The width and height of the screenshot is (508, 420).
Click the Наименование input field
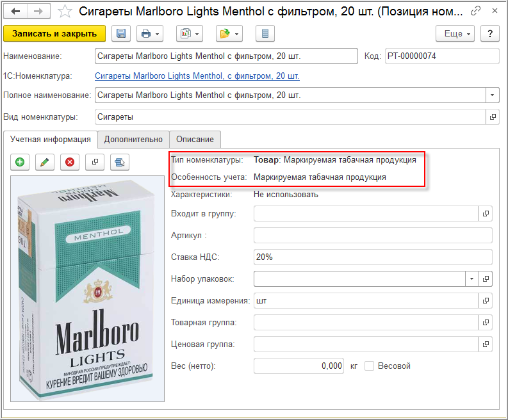[226, 56]
